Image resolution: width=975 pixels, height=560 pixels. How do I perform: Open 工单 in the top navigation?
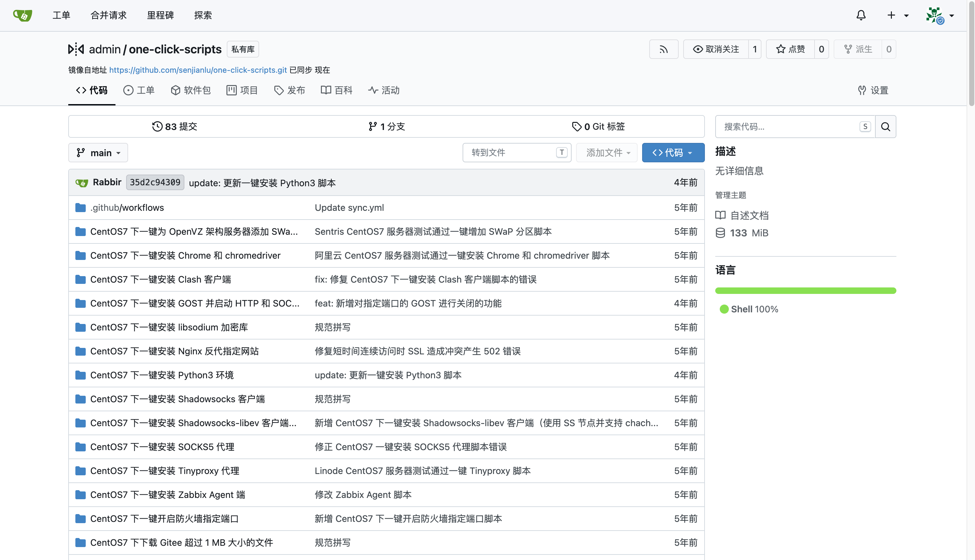[x=61, y=16]
